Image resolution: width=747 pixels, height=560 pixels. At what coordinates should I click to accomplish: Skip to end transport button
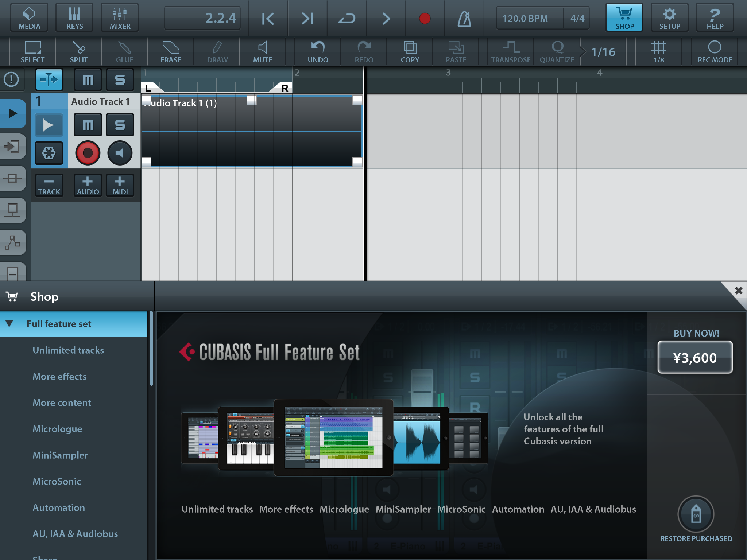[x=307, y=18]
